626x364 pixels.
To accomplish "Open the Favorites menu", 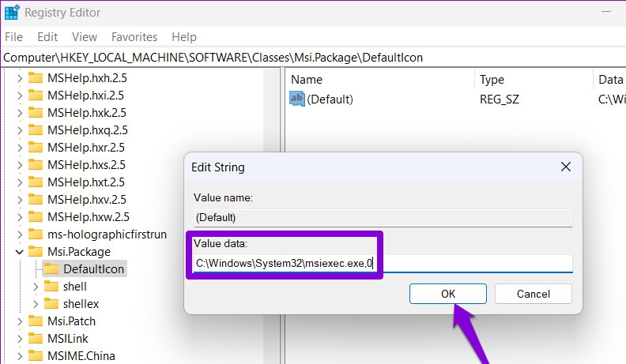I will [134, 37].
